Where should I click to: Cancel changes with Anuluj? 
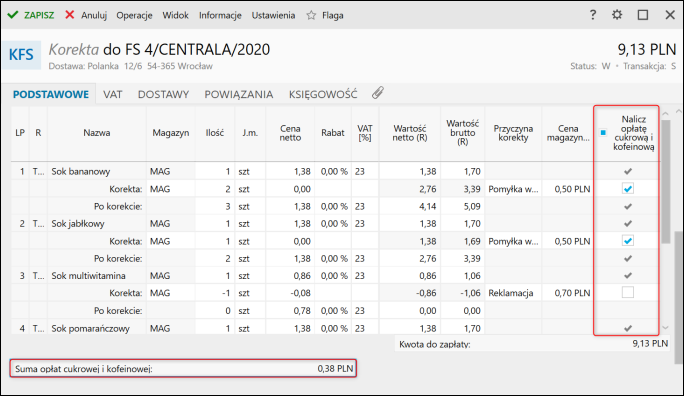click(x=86, y=15)
